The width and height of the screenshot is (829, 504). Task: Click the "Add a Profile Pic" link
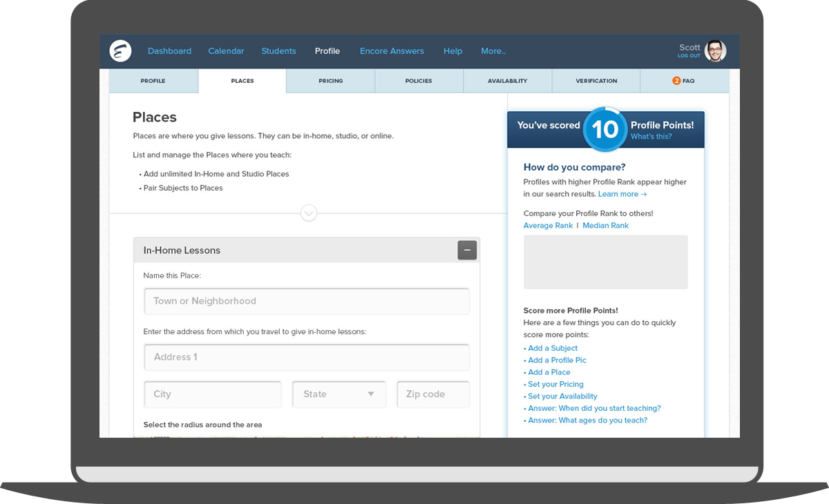pyautogui.click(x=556, y=360)
